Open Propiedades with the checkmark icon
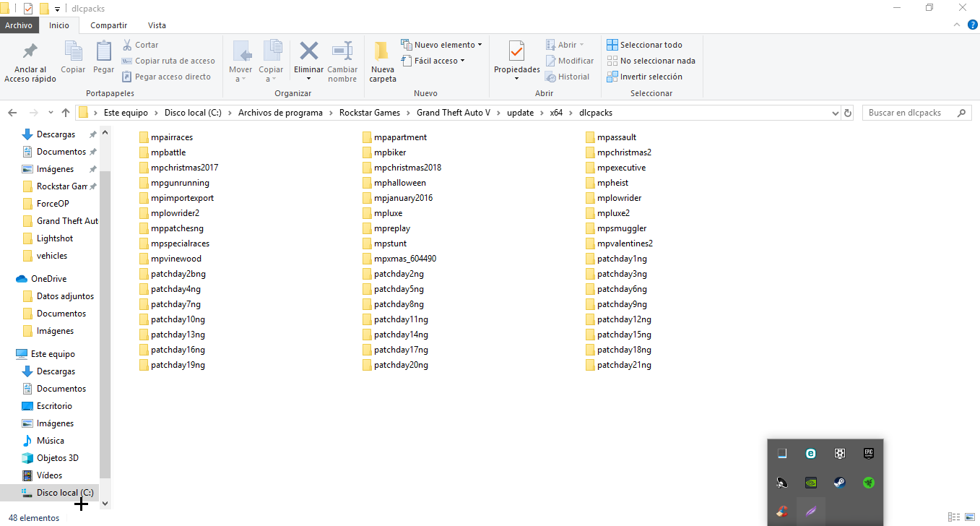Screen dimensions: 980x526 [516, 51]
